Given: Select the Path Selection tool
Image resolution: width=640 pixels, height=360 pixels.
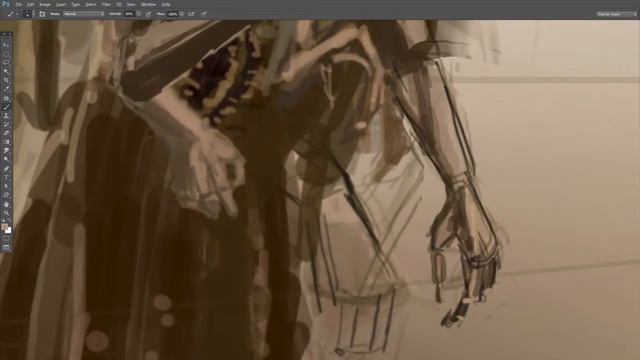Looking at the screenshot, I should 6,186.
